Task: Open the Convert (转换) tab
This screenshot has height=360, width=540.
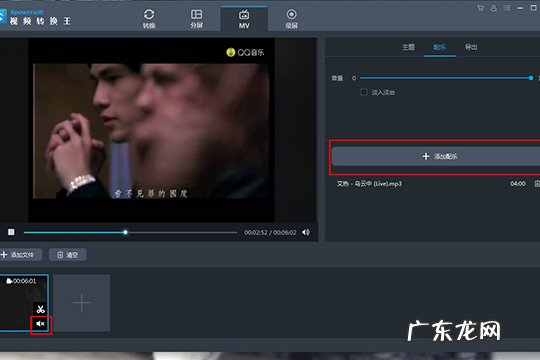Action: [x=149, y=19]
